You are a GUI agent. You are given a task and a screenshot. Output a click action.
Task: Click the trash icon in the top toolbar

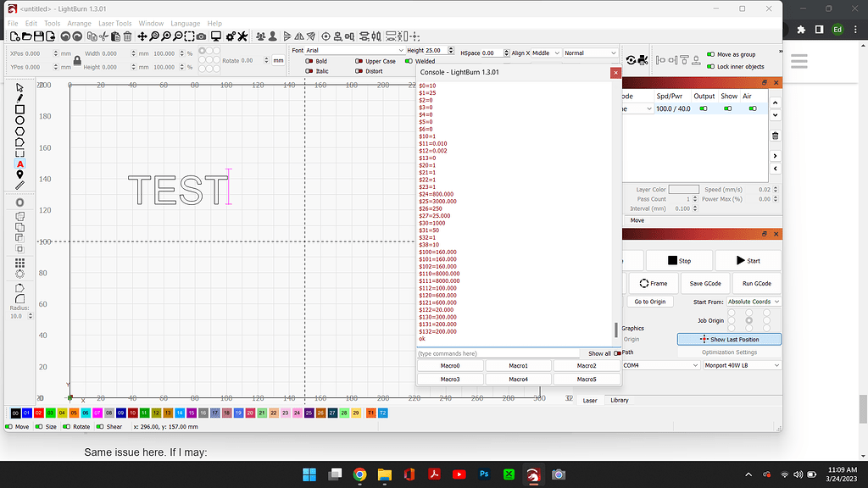point(127,36)
